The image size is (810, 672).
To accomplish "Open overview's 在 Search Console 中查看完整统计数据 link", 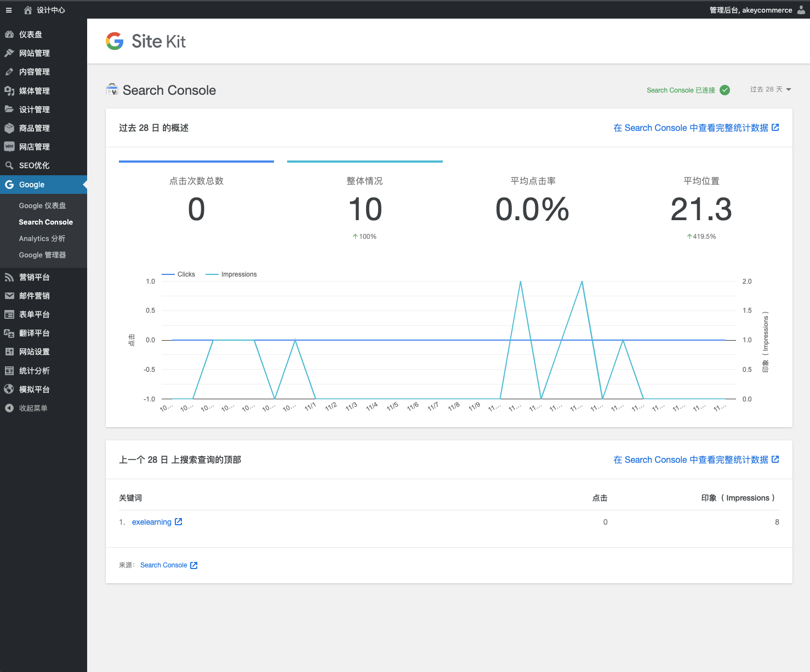I will coord(696,128).
